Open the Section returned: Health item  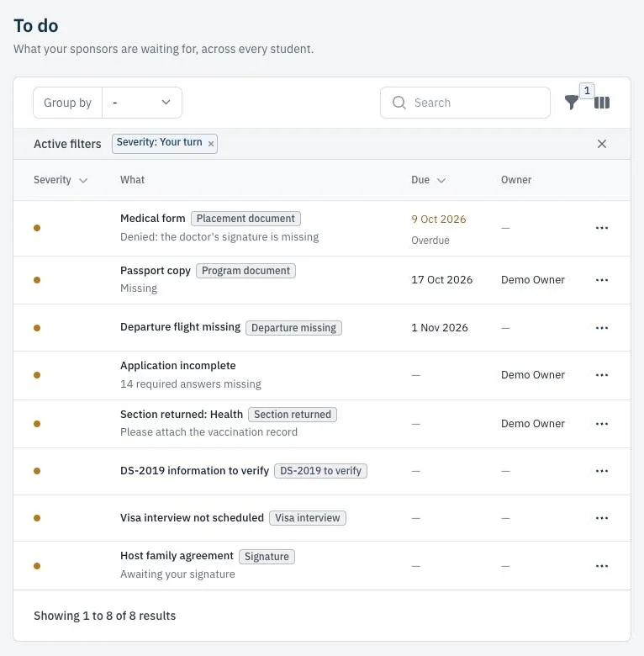(x=182, y=414)
